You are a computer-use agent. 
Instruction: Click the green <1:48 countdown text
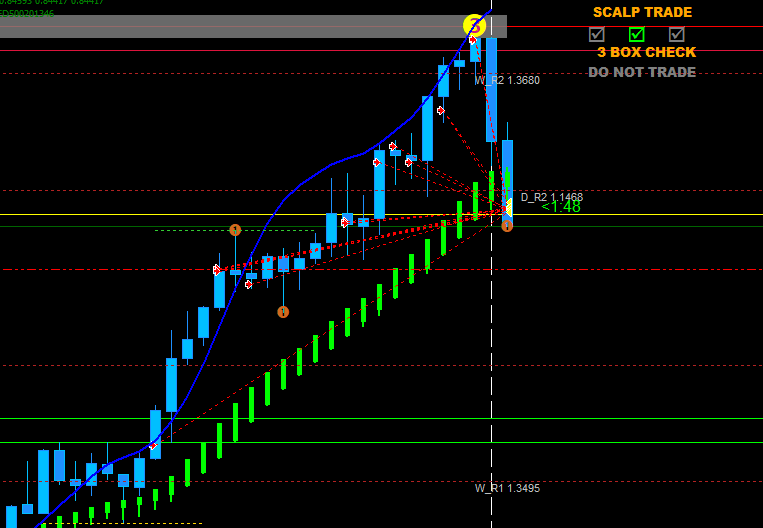tap(561, 207)
